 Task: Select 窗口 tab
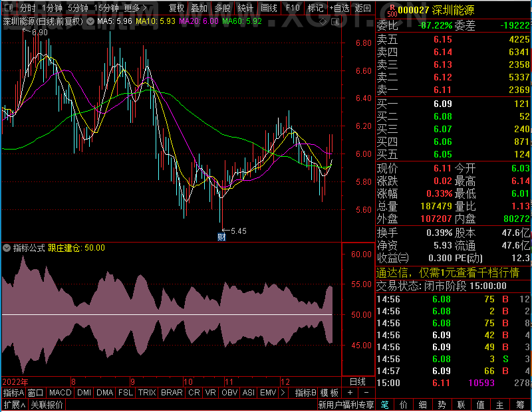[36, 393]
